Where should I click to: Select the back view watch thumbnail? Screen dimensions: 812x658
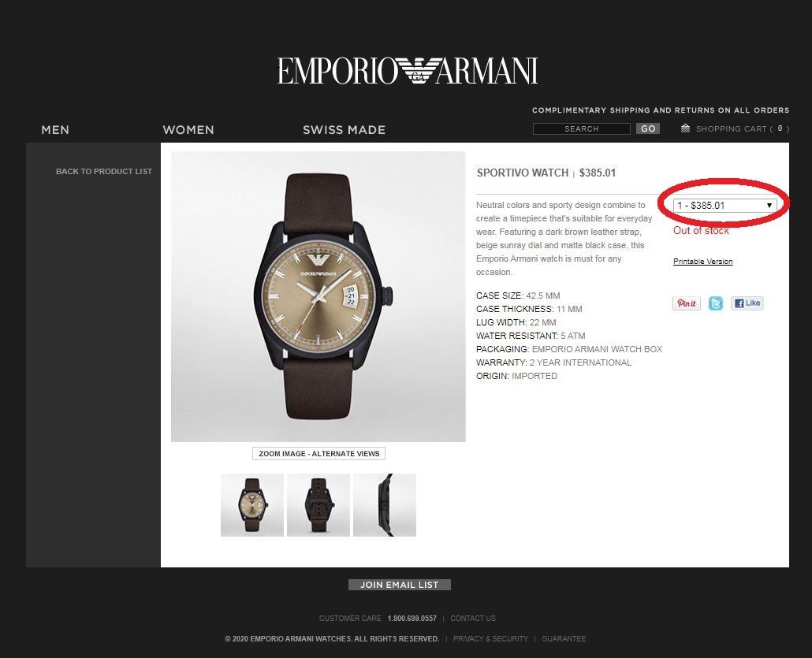pyautogui.click(x=318, y=505)
